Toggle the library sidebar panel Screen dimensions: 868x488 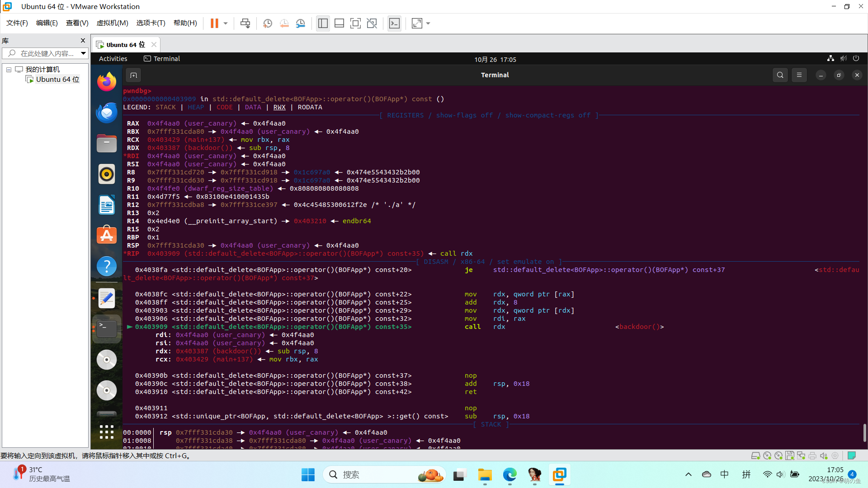(x=323, y=23)
